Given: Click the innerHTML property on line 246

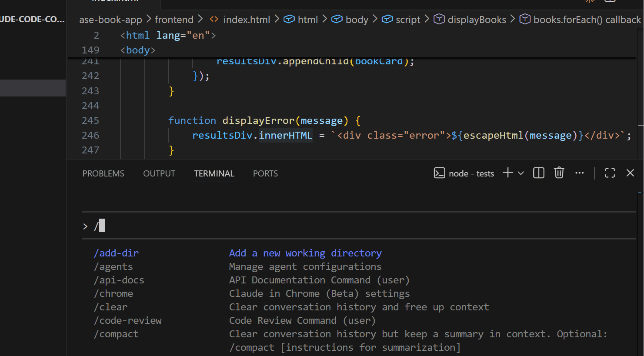Looking at the screenshot, I should point(286,135).
